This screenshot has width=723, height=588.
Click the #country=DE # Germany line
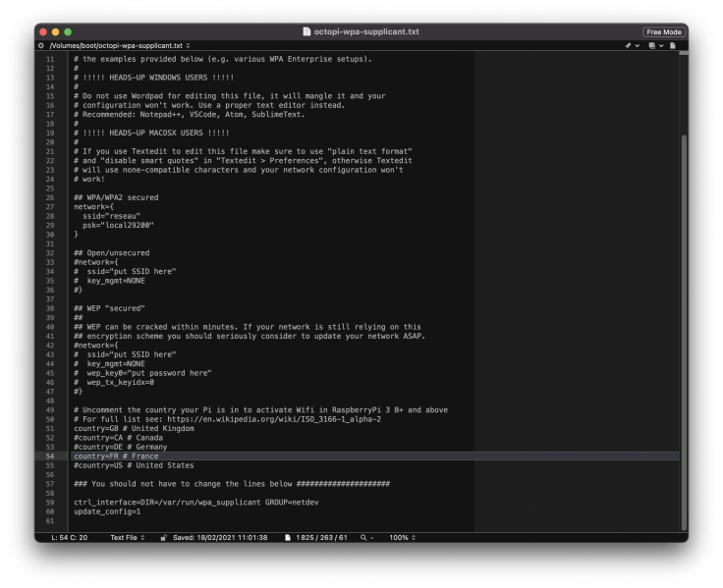(x=121, y=447)
